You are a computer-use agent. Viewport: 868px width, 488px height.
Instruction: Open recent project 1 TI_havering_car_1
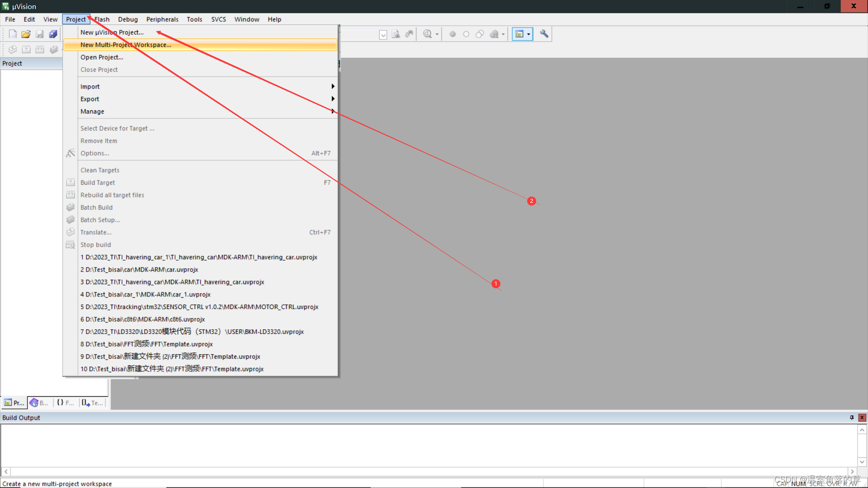[x=201, y=257]
